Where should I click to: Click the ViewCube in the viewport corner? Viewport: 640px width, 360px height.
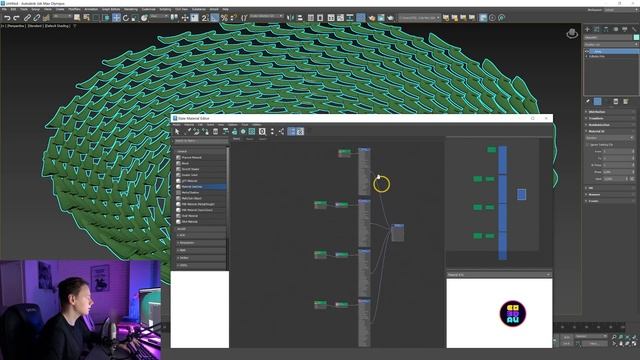572,33
